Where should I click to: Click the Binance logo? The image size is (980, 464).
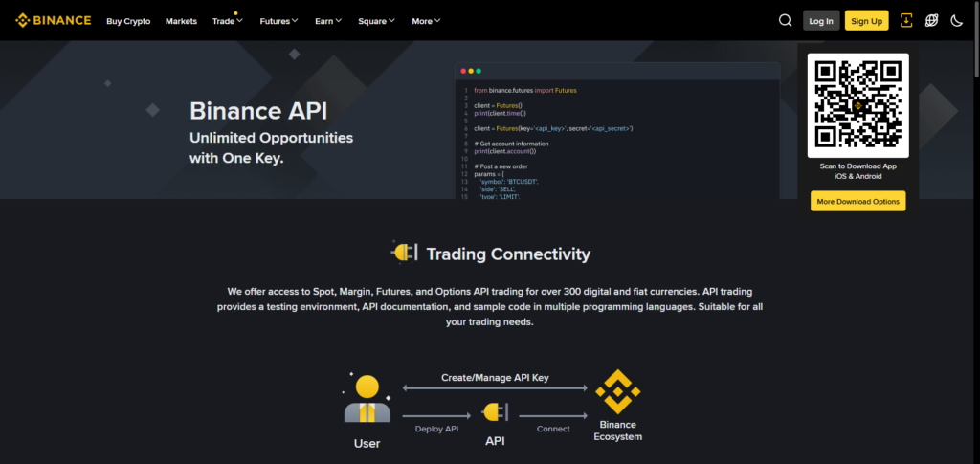[54, 21]
